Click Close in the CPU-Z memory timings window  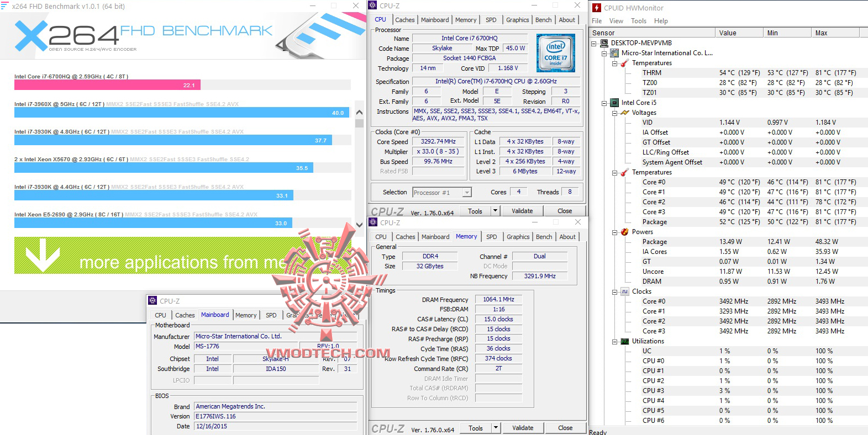point(565,428)
